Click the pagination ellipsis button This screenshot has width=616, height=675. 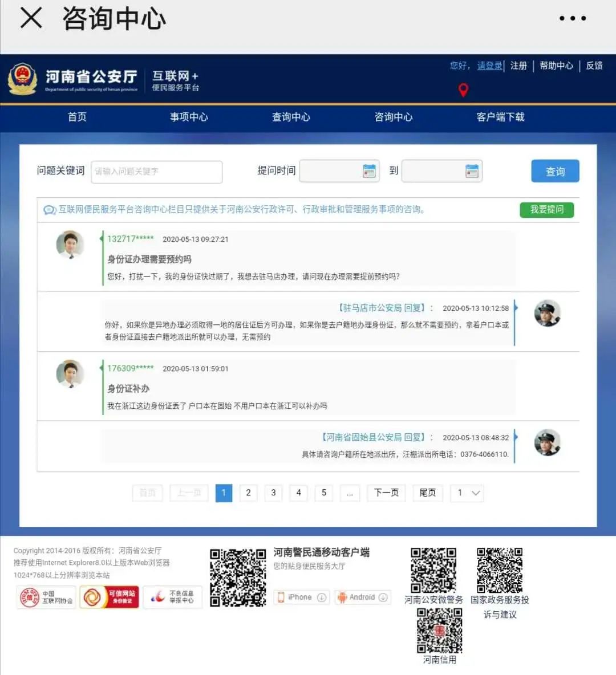(350, 493)
